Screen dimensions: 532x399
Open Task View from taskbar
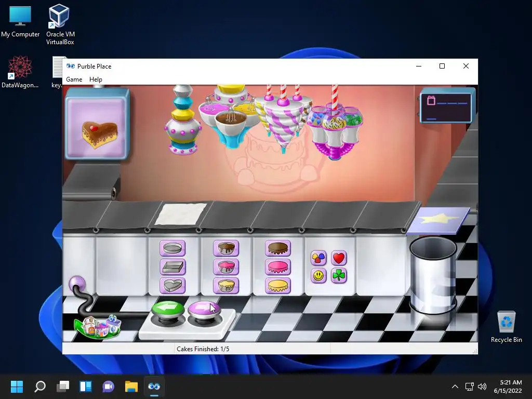point(63,387)
